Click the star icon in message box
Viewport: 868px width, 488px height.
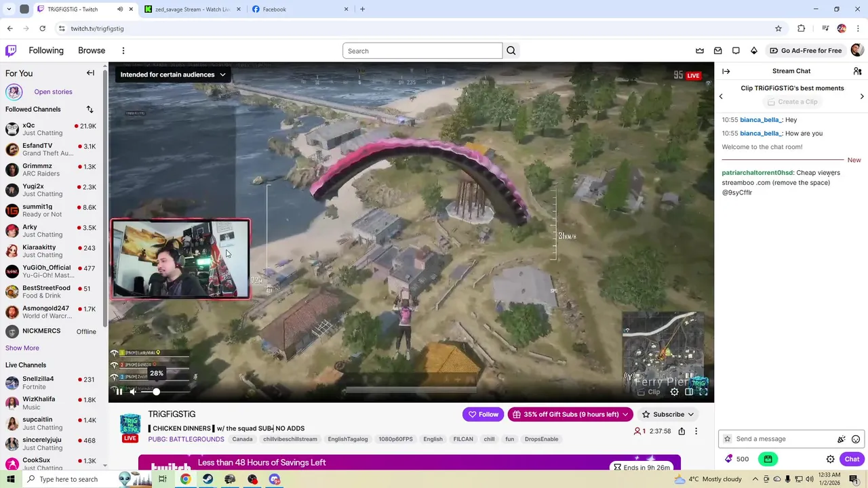tap(728, 439)
